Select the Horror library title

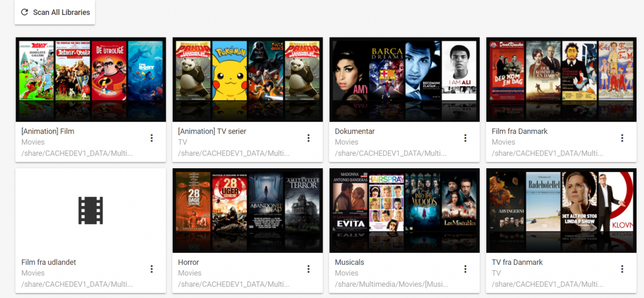pyautogui.click(x=188, y=262)
